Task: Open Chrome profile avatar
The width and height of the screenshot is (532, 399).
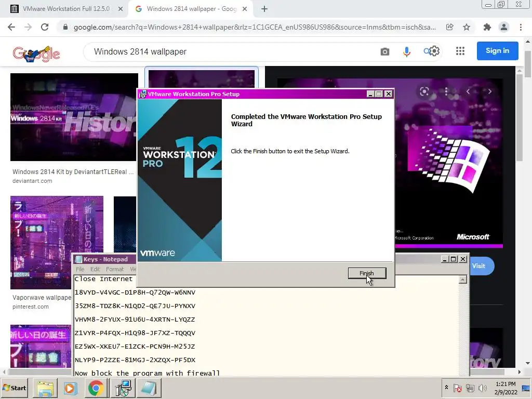Action: tap(504, 27)
